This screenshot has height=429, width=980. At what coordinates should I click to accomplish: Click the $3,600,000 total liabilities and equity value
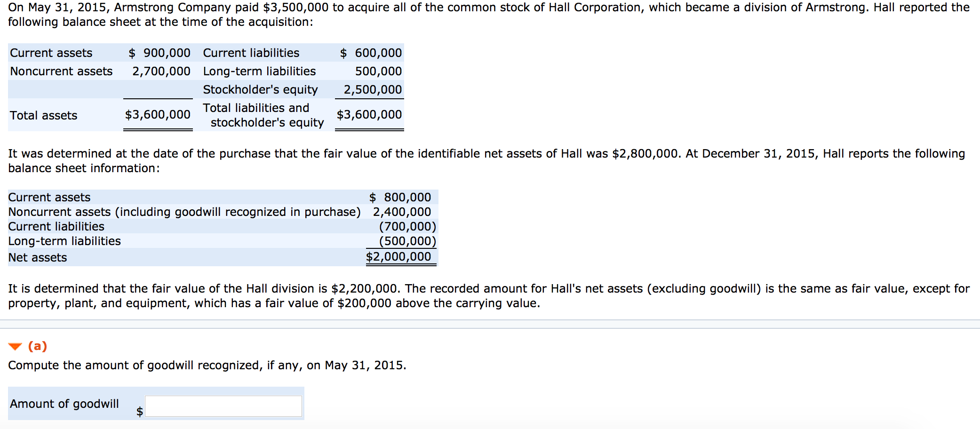[369, 114]
